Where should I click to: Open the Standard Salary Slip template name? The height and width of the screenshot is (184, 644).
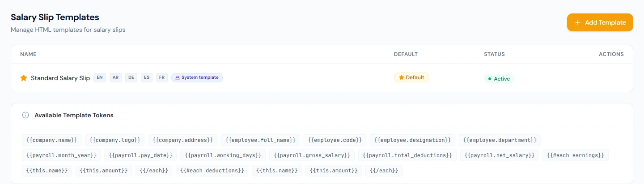click(x=60, y=78)
